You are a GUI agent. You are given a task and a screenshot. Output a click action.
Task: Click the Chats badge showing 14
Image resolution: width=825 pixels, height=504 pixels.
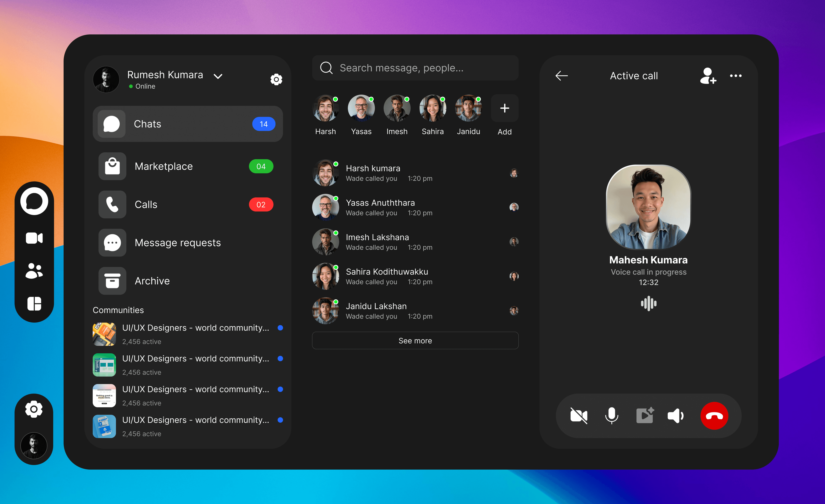264,124
